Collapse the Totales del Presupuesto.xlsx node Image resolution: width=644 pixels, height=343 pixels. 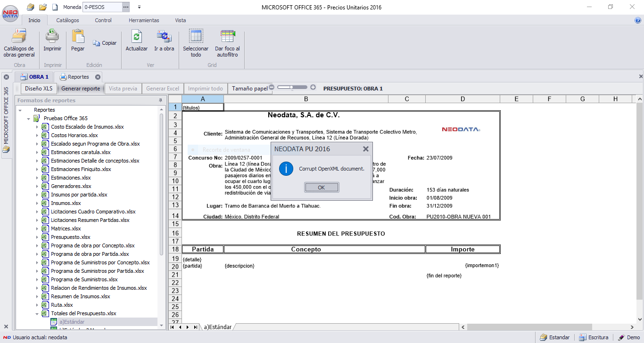37,313
